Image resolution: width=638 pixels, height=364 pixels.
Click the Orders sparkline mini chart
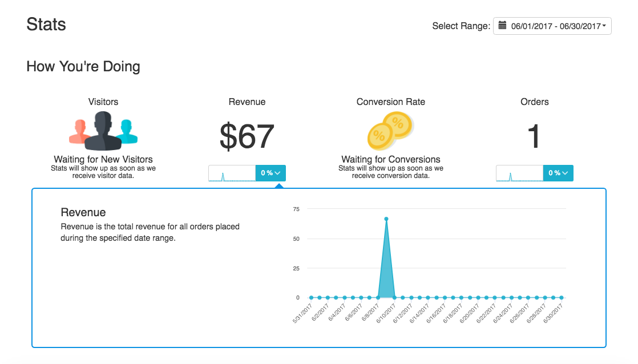click(x=519, y=173)
